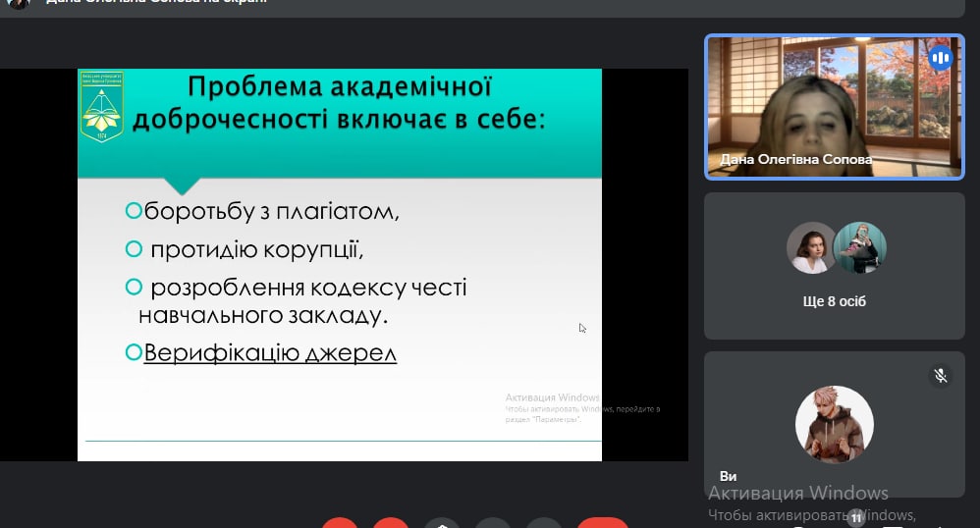
Task: Click the slide title 'Проблема академічної доброчесності'
Action: point(340,102)
